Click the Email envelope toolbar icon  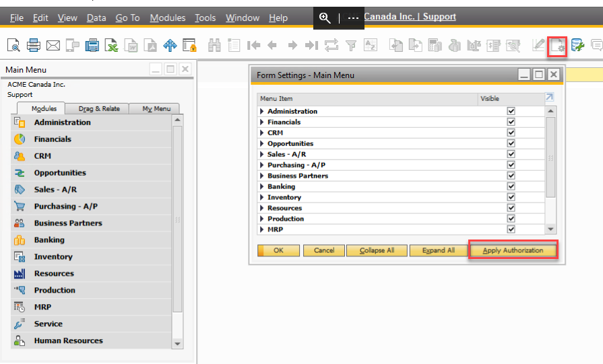pos(53,45)
